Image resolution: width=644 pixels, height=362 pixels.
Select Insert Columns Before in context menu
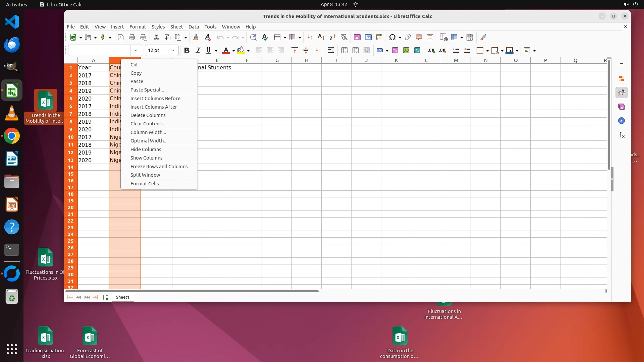point(155,99)
